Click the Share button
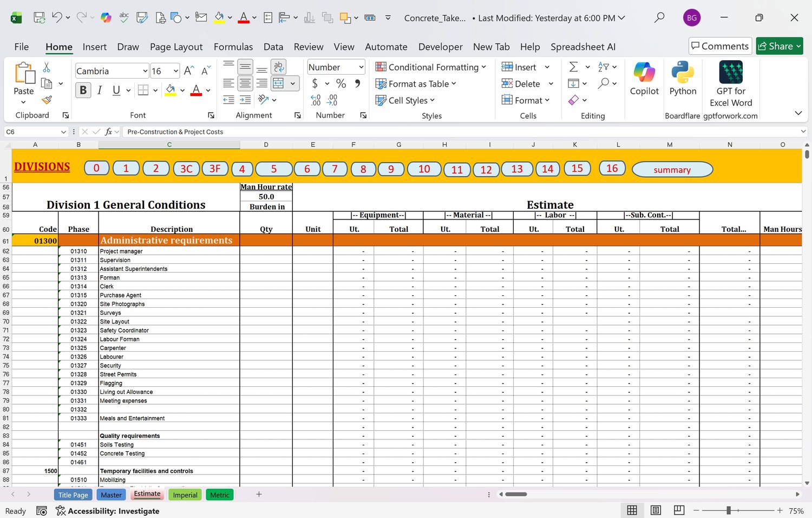812x518 pixels. coord(779,46)
